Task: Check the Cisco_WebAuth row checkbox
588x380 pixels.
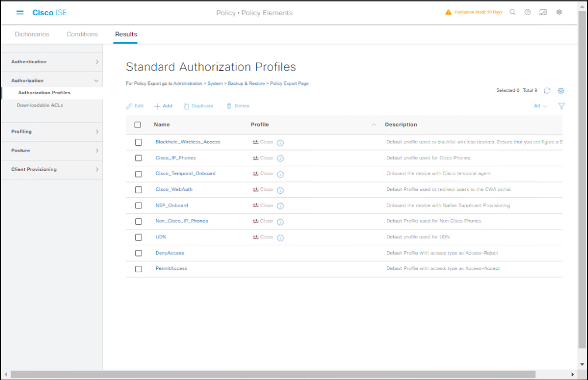Action: click(139, 190)
